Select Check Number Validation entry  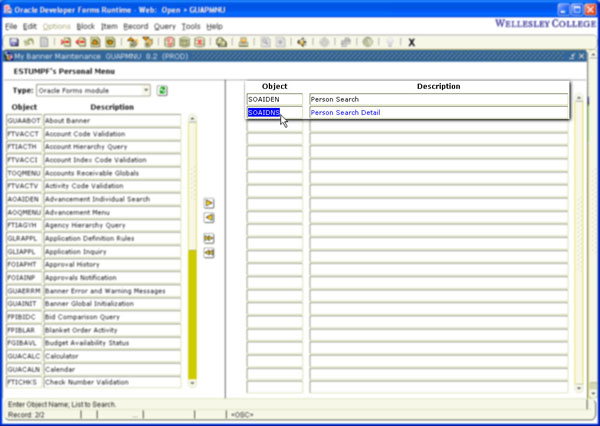click(x=93, y=382)
